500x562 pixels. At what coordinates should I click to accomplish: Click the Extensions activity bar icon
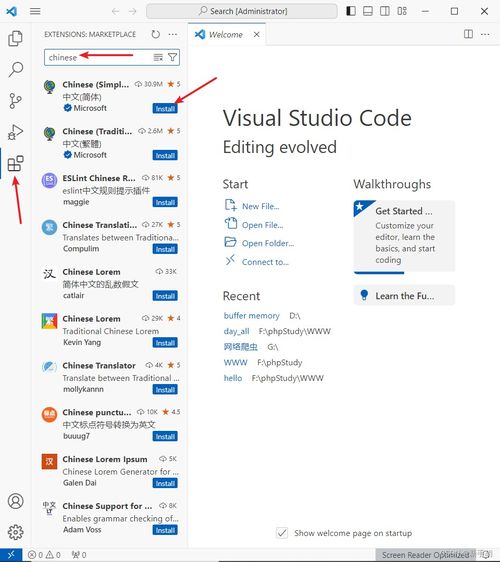coord(15,163)
